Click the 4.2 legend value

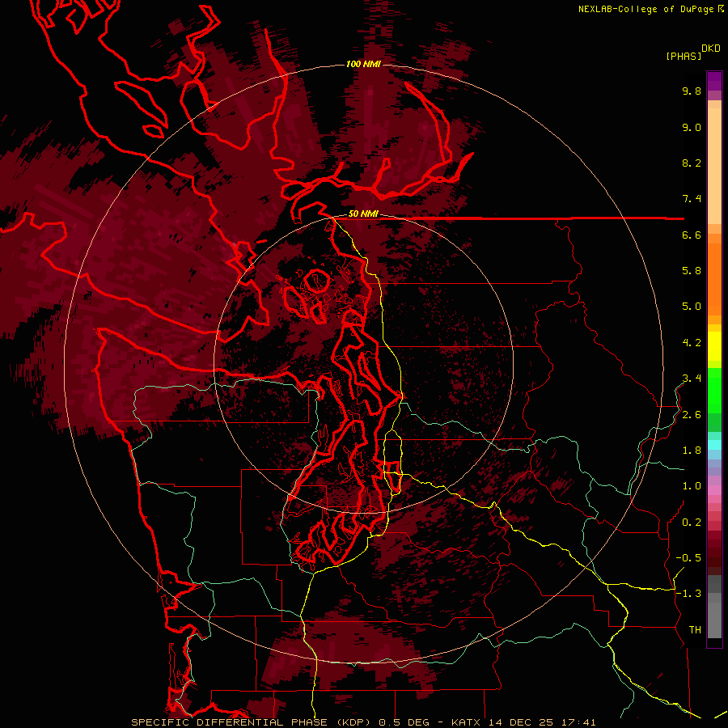[692, 343]
